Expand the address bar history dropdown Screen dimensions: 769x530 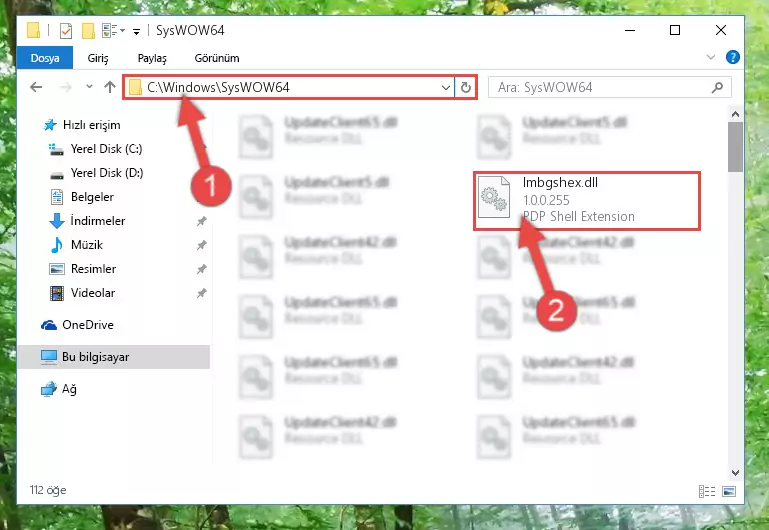click(445, 88)
